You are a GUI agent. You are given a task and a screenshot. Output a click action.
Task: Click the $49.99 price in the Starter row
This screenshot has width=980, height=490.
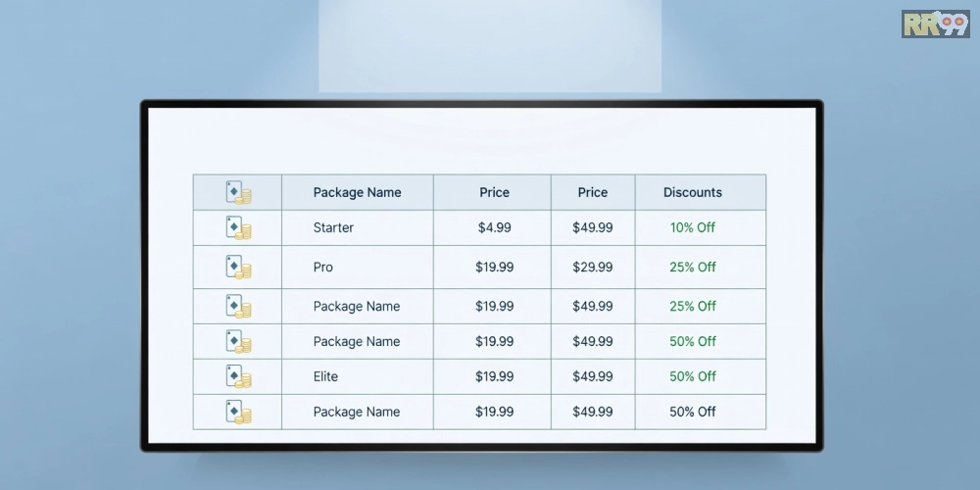pos(593,227)
